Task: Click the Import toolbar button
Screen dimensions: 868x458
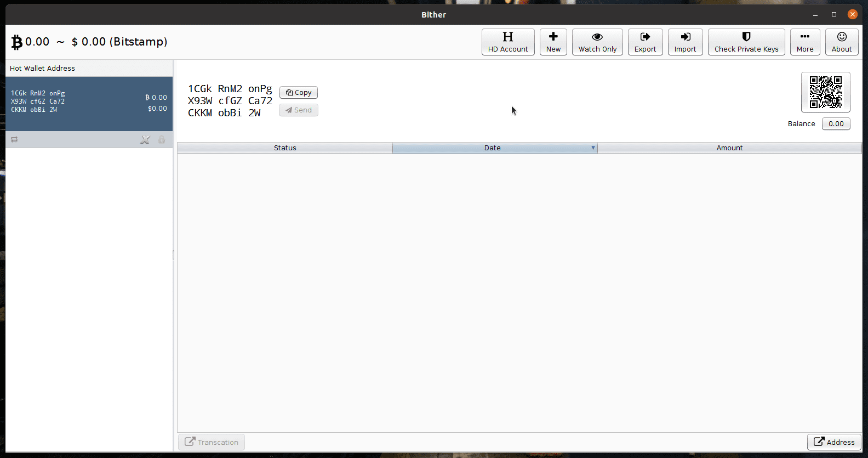Action: coord(685,42)
